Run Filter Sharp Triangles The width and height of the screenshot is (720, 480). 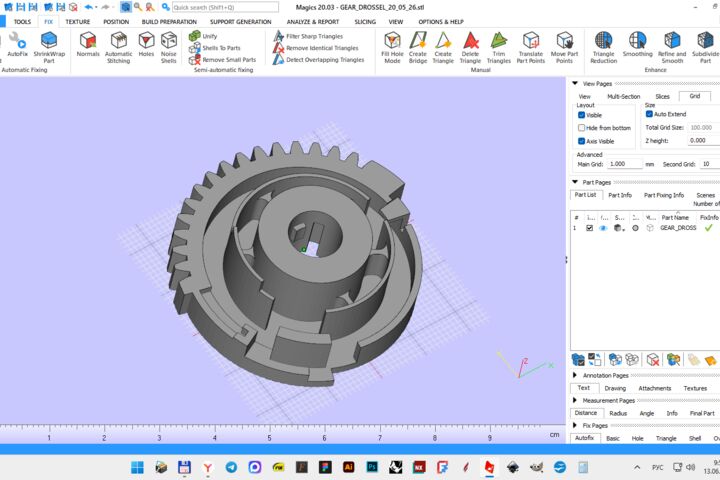pyautogui.click(x=308, y=36)
